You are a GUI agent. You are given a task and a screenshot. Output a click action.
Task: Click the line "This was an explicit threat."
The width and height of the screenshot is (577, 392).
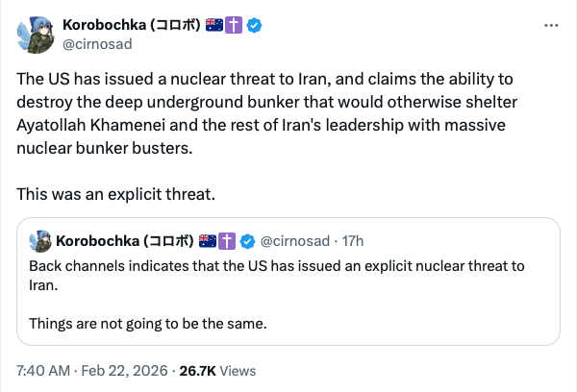tap(116, 194)
